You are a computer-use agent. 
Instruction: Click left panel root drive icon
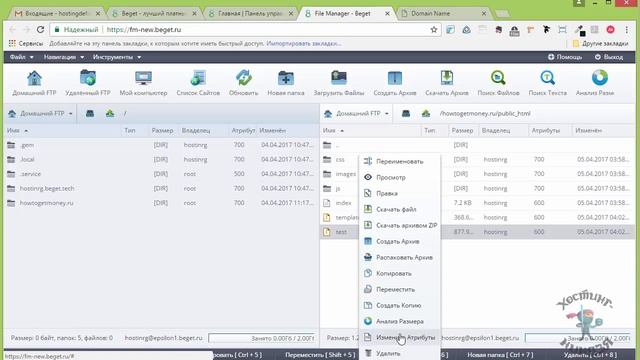click(x=90, y=113)
